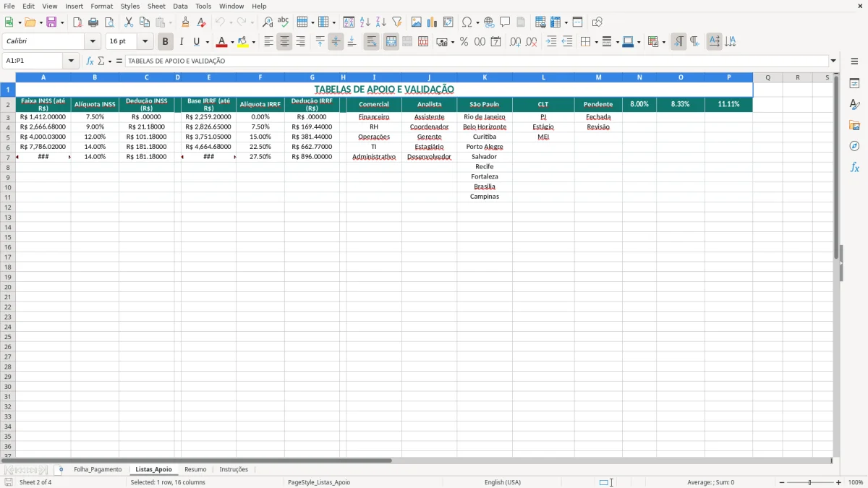This screenshot has width=868, height=488.
Task: Click Merge and Center Cells icon
Action: pos(391,42)
